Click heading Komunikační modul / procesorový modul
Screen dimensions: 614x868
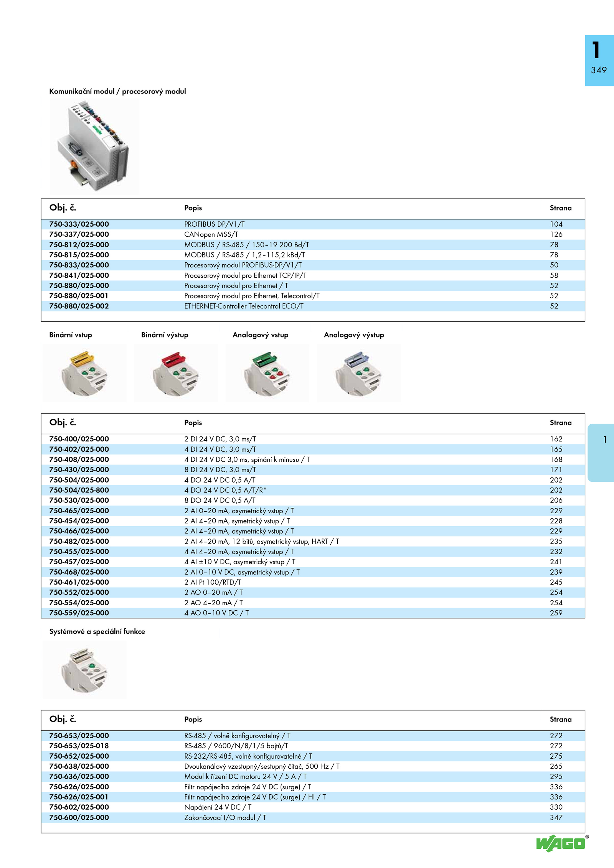117,91
